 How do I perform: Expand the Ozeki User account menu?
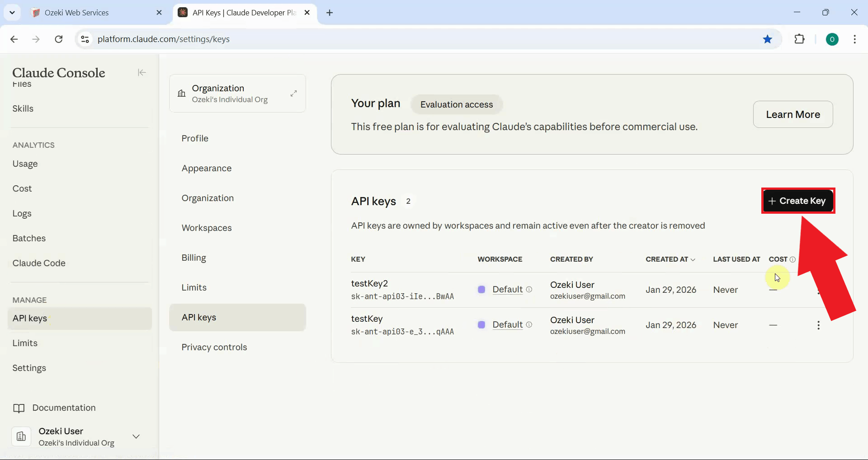click(x=136, y=437)
